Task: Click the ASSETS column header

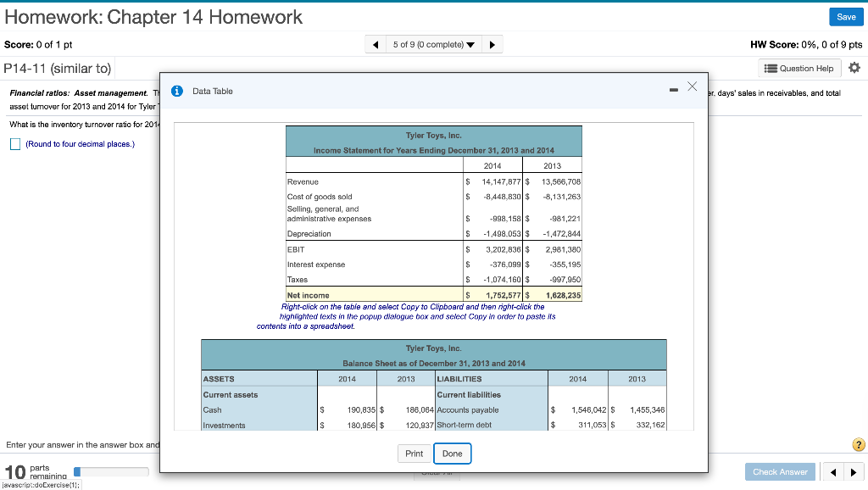Action: tap(219, 379)
